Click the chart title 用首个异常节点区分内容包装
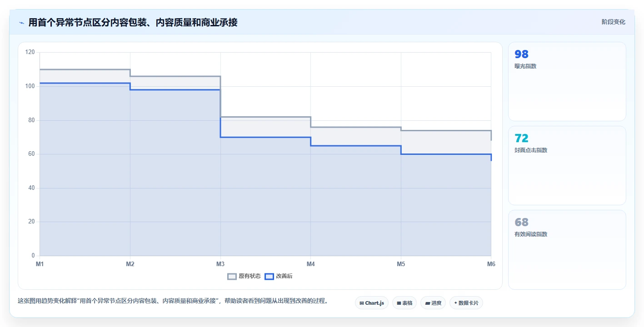 coord(133,22)
